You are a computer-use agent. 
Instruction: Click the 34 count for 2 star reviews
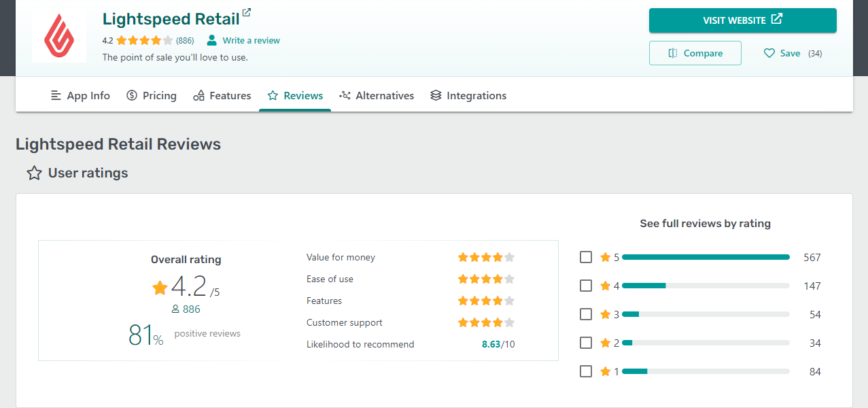tap(815, 343)
